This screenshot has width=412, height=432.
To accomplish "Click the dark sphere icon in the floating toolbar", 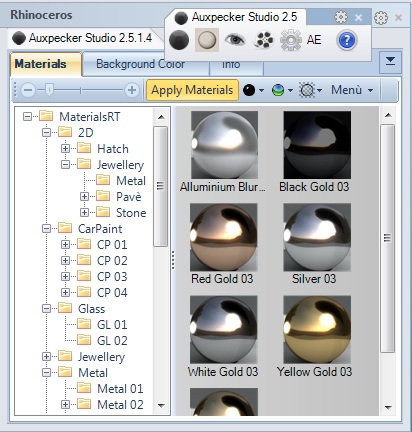I will coord(179,40).
